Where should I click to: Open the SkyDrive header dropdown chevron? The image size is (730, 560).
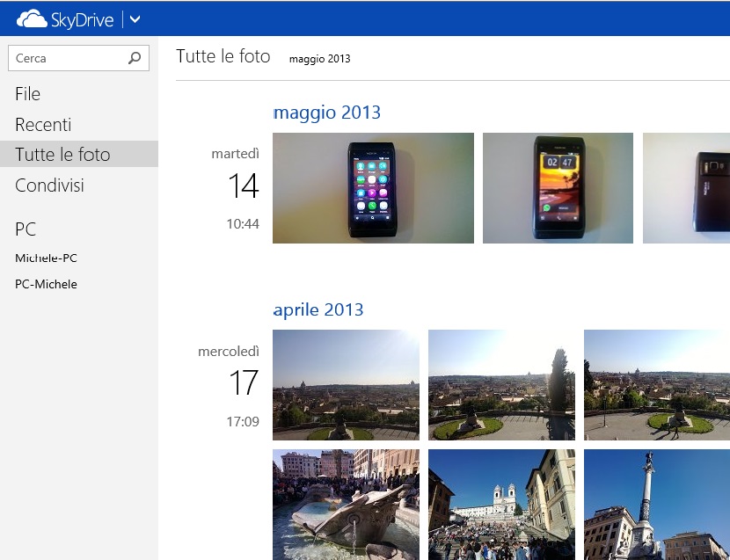[135, 19]
